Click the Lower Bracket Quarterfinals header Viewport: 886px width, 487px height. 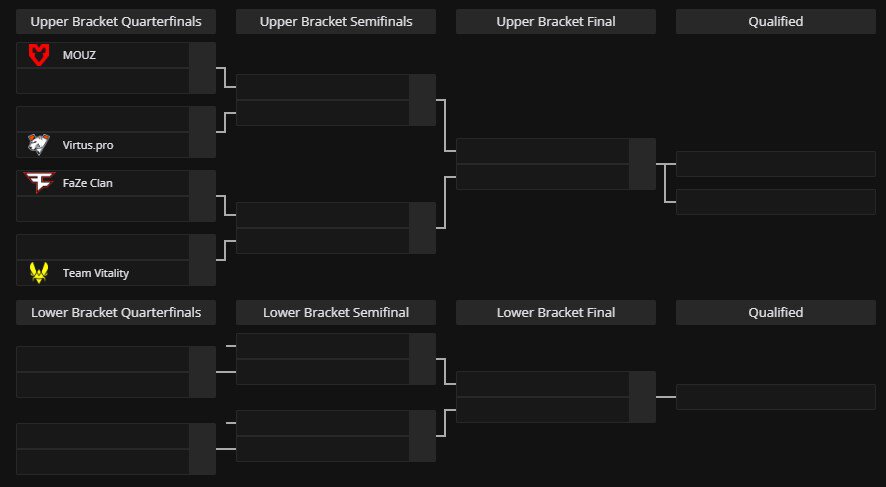[x=116, y=312]
